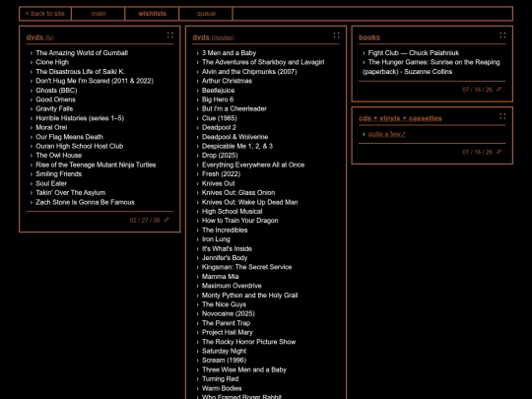Viewport: 532px width, 399px height.
Task: Go back via '< back to site' link
Action: point(45,14)
